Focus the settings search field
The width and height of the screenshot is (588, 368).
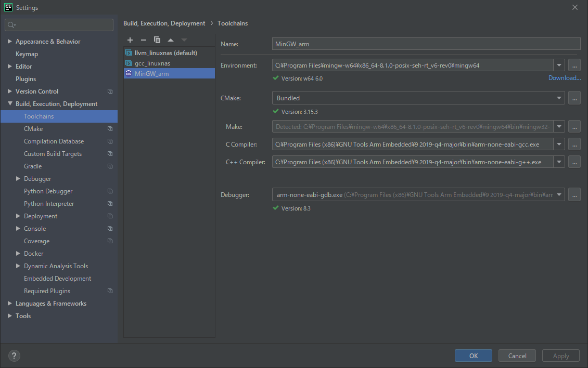[x=59, y=25]
